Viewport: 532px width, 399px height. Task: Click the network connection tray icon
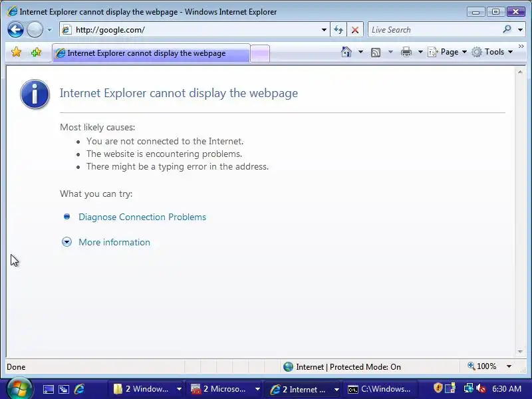[469, 388]
